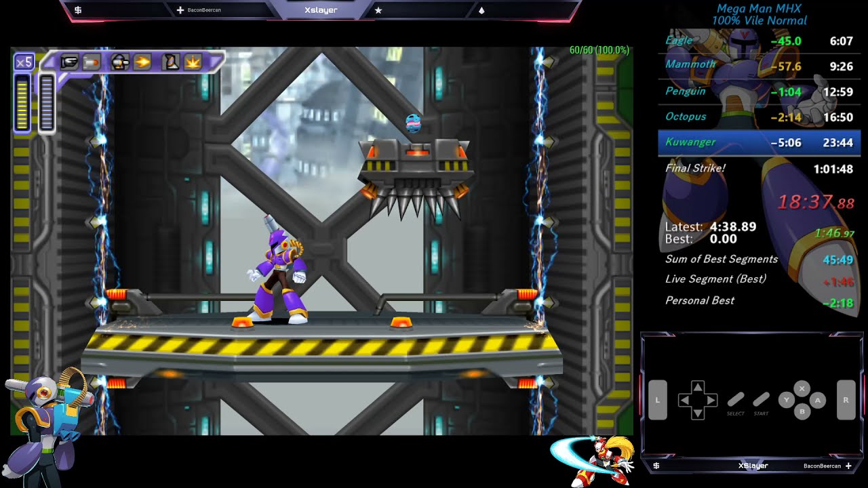Viewport: 868px width, 488px height.
Task: Select the orange bullet weapon icon in HUD
Action: 91,62
